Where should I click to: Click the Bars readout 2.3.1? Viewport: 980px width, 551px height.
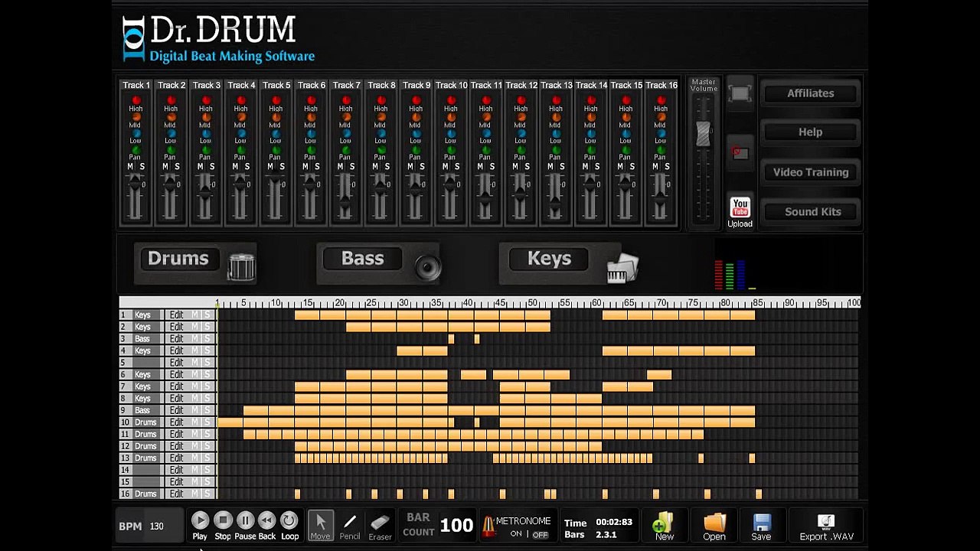(x=606, y=534)
